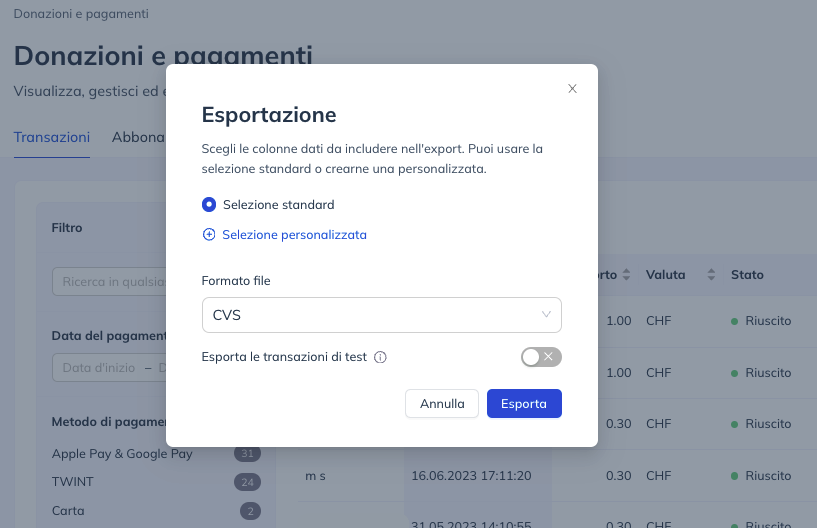The height and width of the screenshot is (528, 817).
Task: Filter by Apple Pay & Google Pay
Action: (122, 453)
